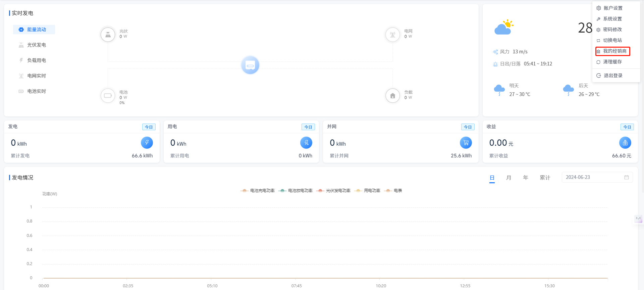Click the central inverter icon
This screenshot has height=290, width=644.
pos(250,65)
